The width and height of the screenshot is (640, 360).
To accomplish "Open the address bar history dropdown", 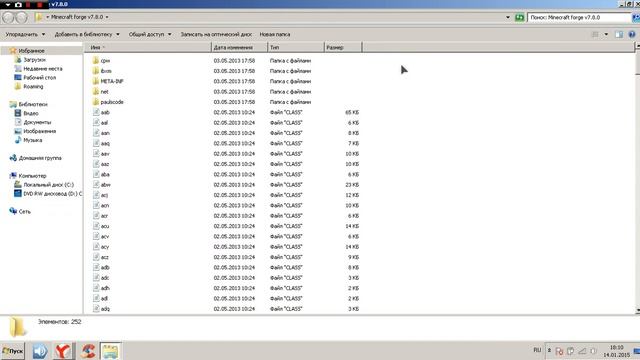I will pyautogui.click(x=508, y=18).
